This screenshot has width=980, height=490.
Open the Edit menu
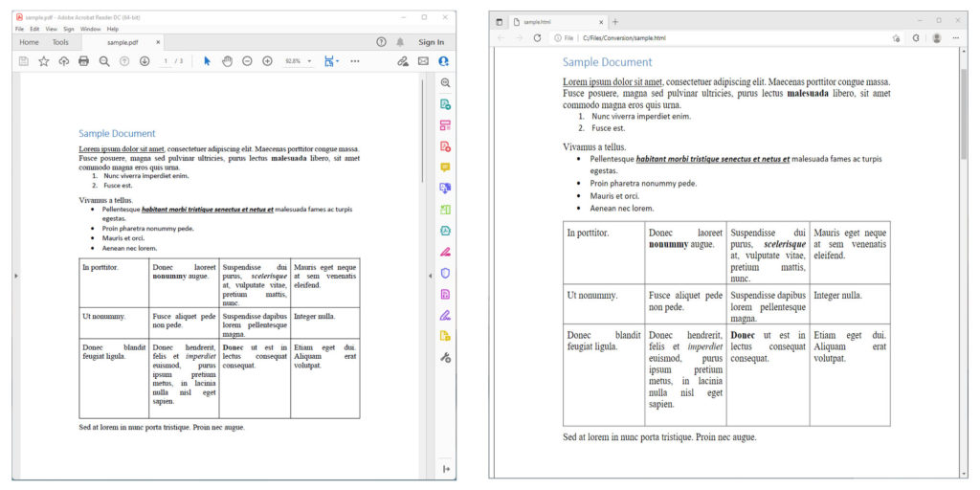click(x=33, y=29)
